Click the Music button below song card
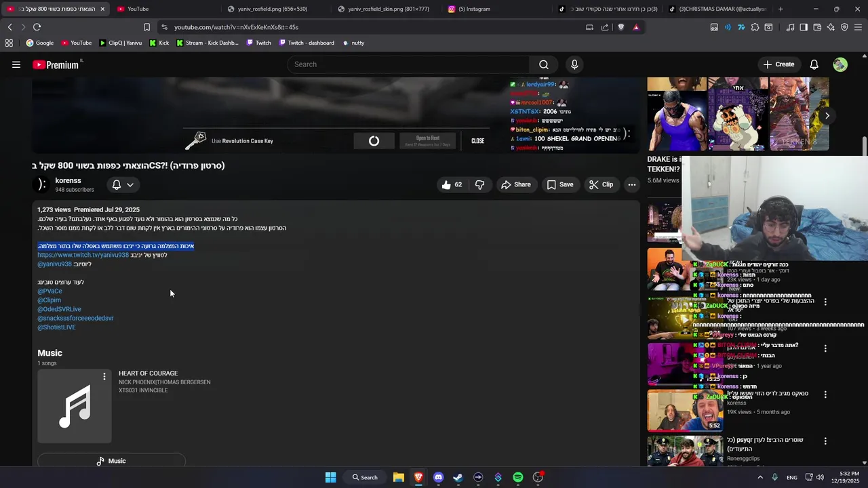The image size is (868, 488). [x=111, y=461]
